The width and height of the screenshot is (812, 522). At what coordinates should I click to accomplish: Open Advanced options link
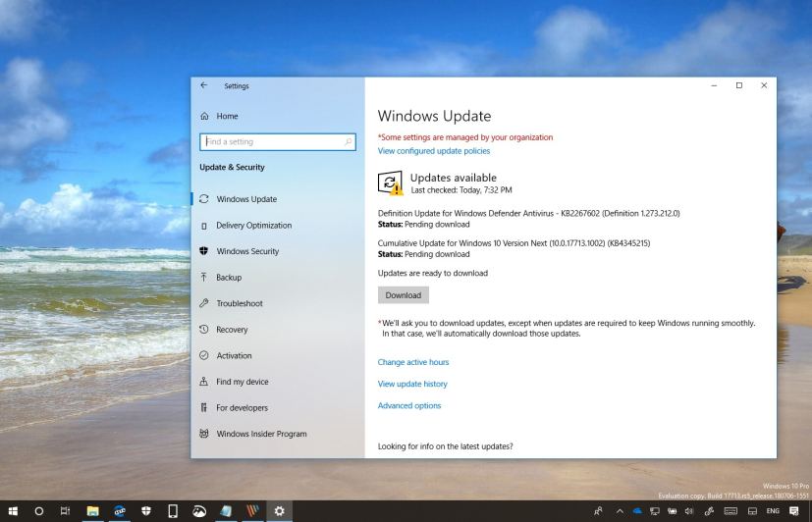click(x=409, y=405)
